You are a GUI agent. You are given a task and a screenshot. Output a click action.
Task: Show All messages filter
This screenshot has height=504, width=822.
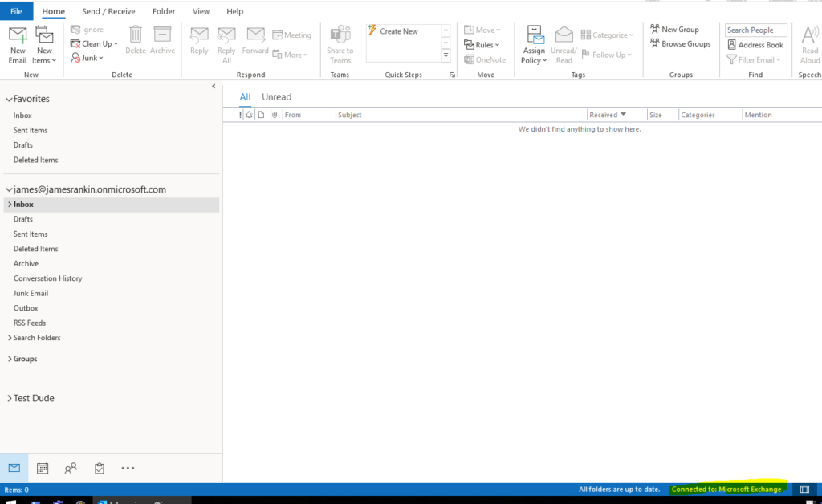[x=245, y=97]
